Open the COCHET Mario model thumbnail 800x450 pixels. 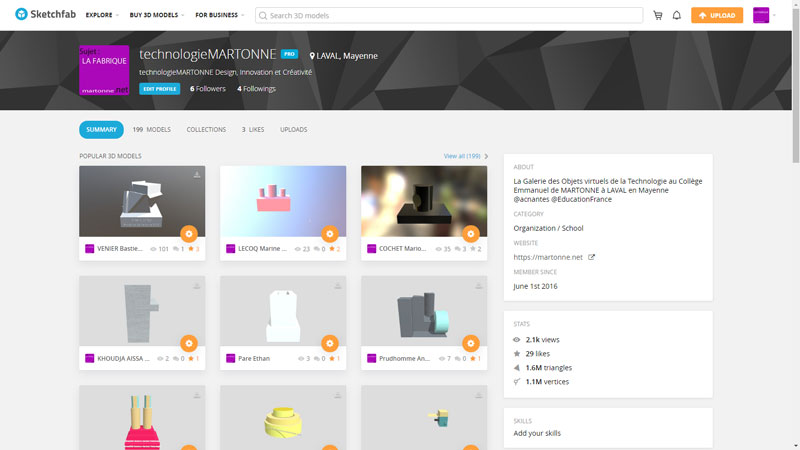[x=424, y=201]
